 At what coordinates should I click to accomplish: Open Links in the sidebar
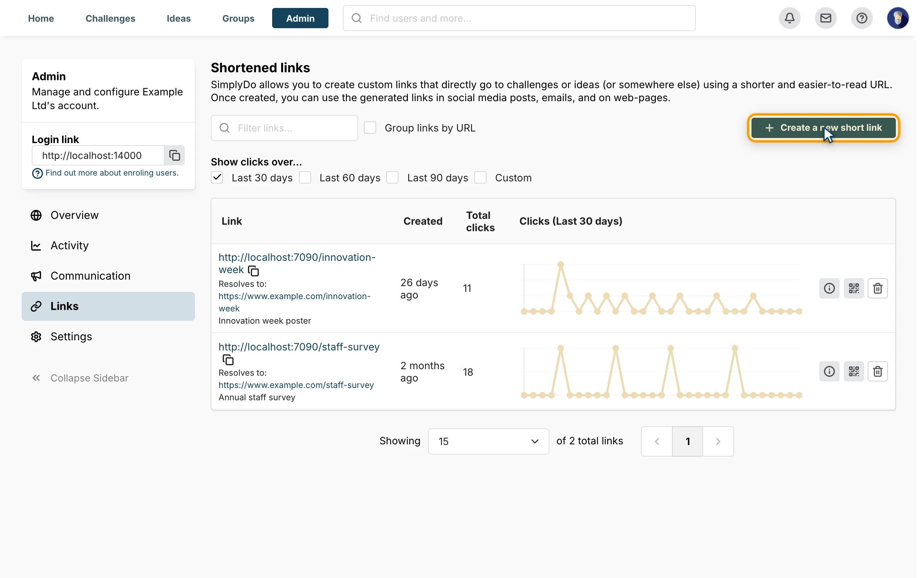[108, 306]
